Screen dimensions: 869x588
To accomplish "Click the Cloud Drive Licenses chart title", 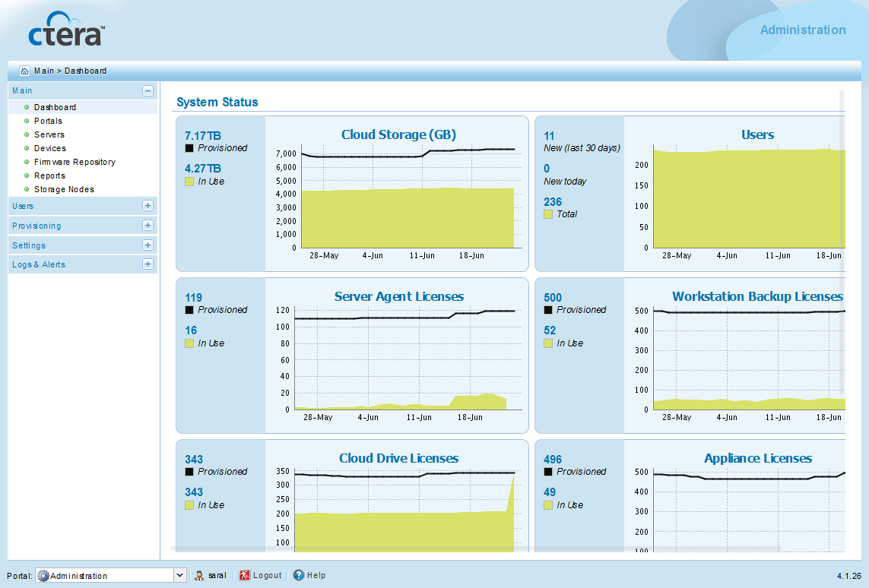I will 399,458.
